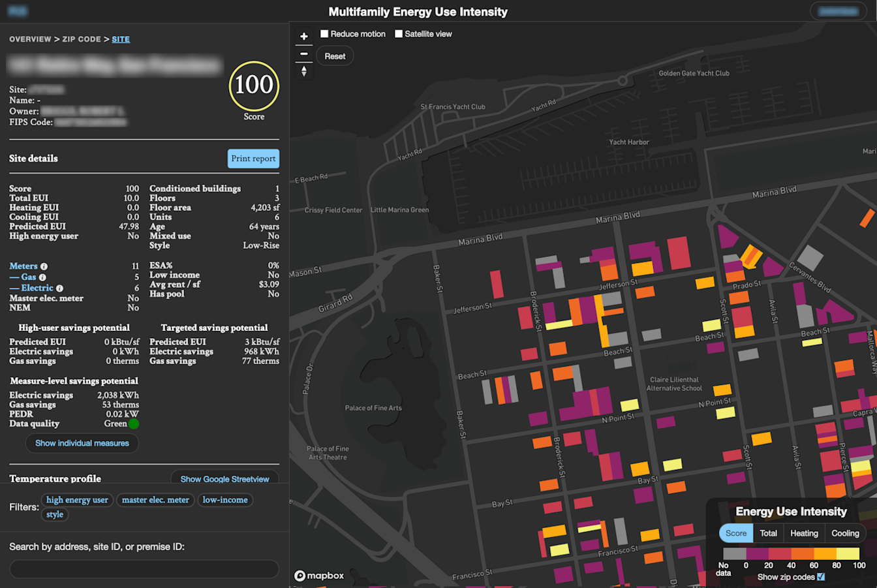This screenshot has width=877, height=588.
Task: Click the address search input field
Action: pos(144,569)
